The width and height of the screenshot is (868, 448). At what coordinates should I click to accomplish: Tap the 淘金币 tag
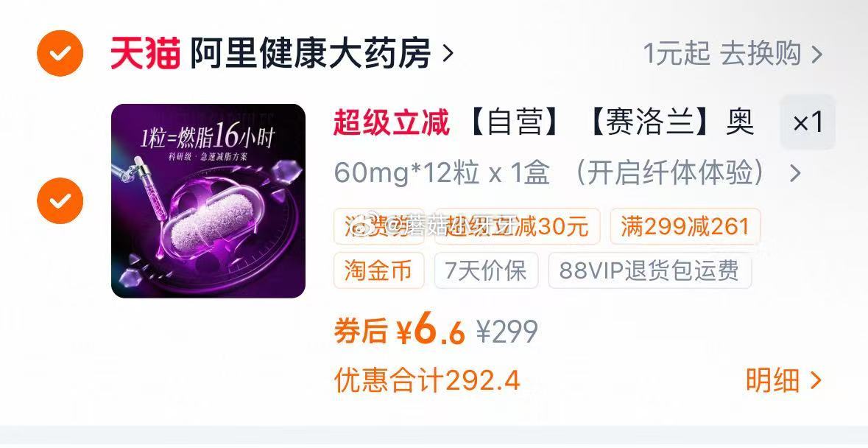[378, 270]
